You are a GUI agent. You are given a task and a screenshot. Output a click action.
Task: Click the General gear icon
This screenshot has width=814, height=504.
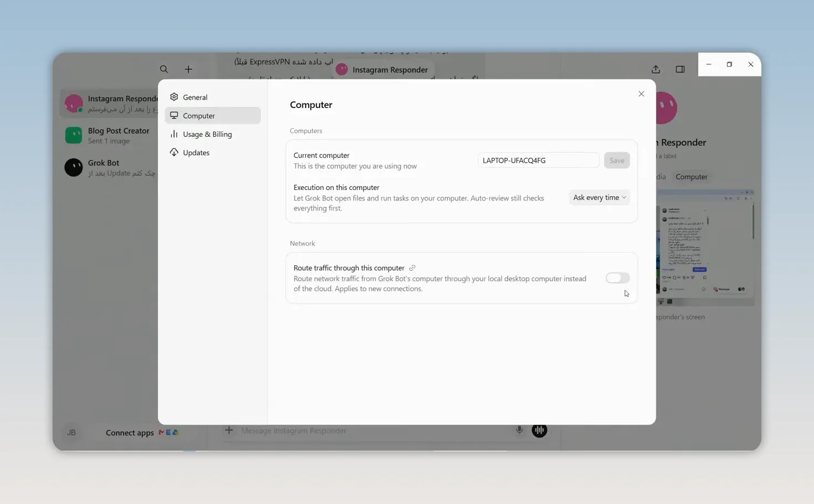(x=174, y=97)
